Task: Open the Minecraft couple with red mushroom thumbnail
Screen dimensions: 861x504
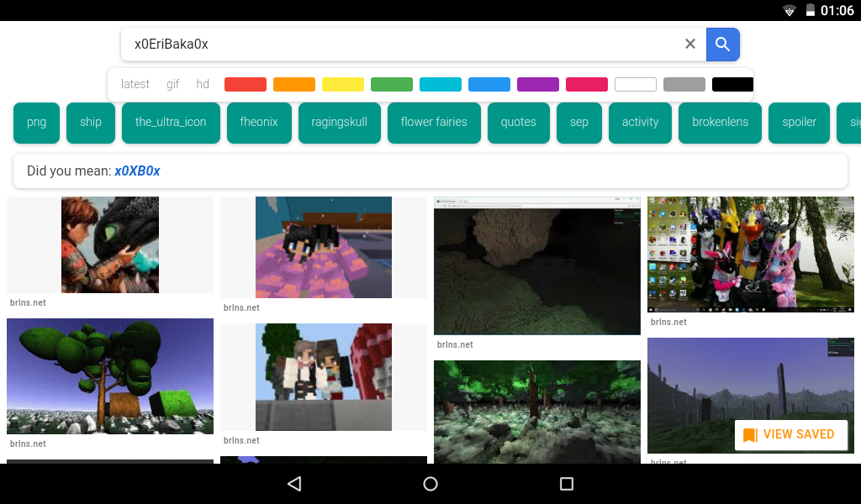Action: pos(324,377)
